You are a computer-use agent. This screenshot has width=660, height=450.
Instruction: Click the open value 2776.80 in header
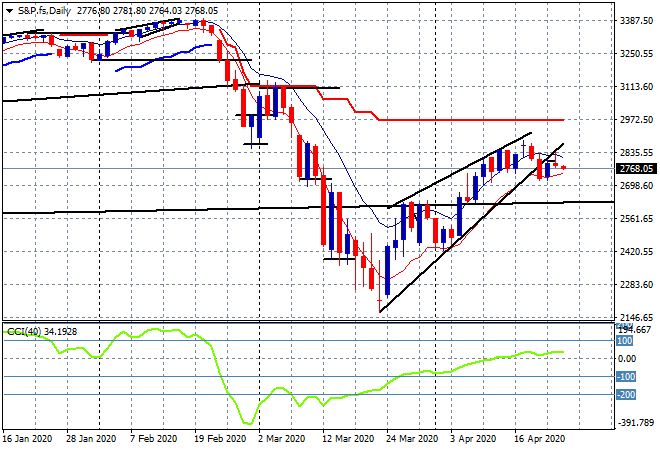[93, 11]
